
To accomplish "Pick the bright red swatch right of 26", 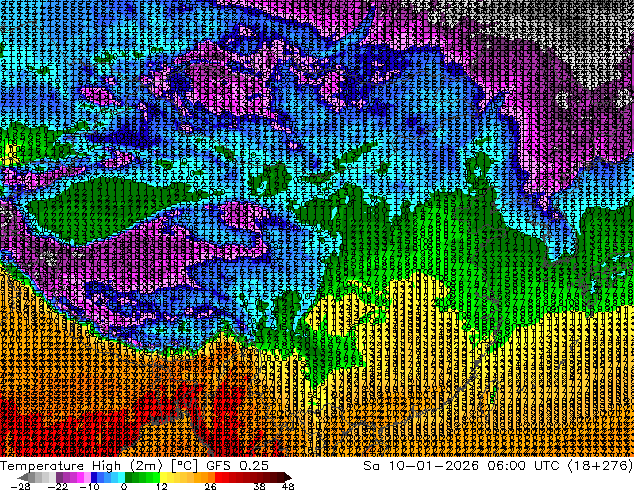I will pyautogui.click(x=219, y=477).
